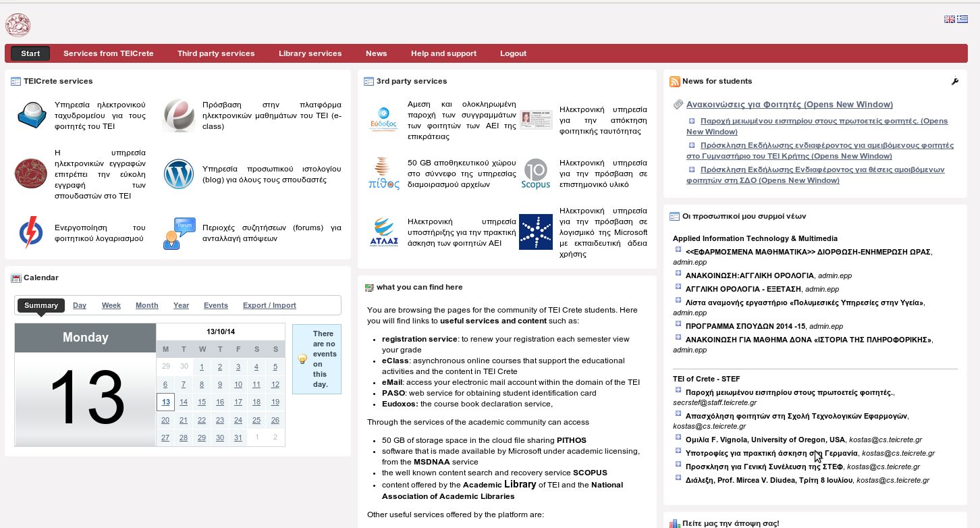The height and width of the screenshot is (528, 980).
Task: Open the Scopus service icon
Action: point(536,174)
